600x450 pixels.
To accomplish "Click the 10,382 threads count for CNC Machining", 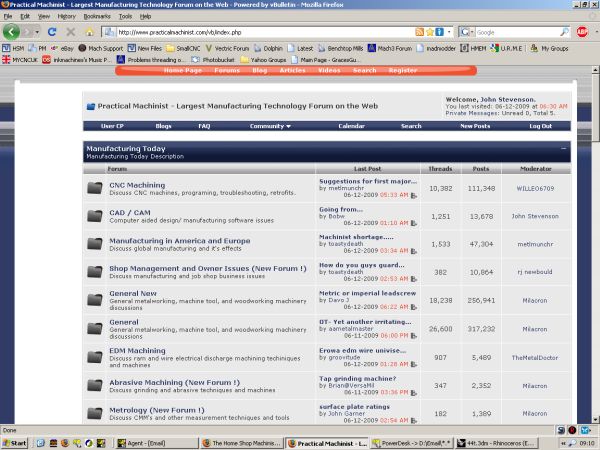I will coord(440,189).
